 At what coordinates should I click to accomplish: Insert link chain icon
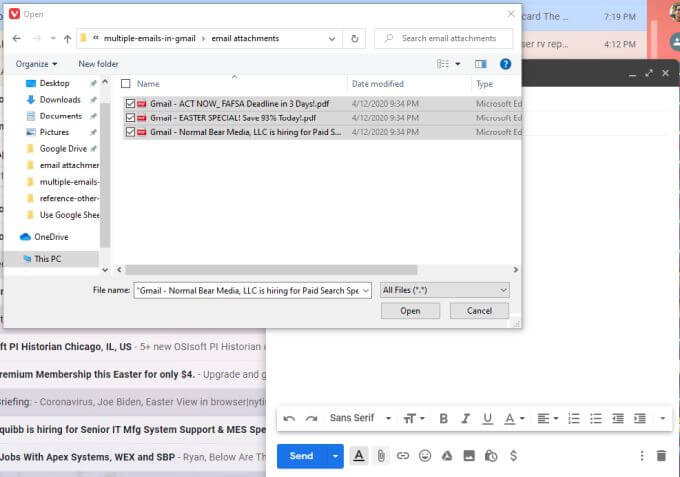pyautogui.click(x=403, y=456)
